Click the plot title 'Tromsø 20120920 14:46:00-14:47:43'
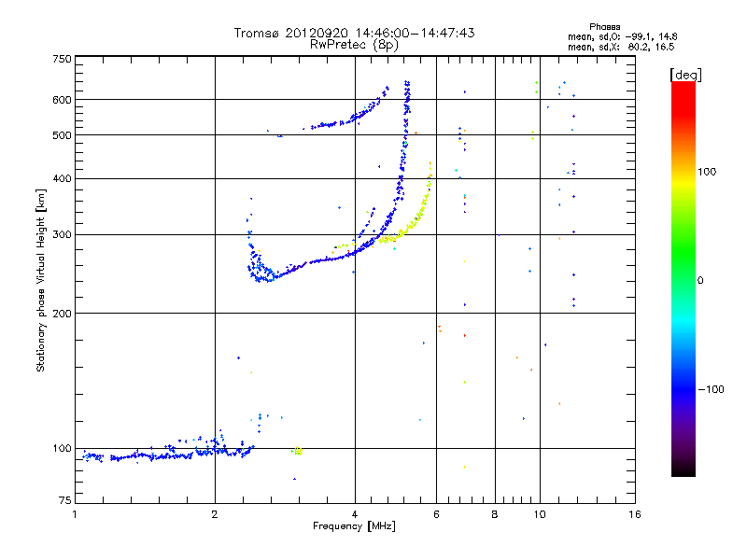Screen dimensions: 747x560 354,33
